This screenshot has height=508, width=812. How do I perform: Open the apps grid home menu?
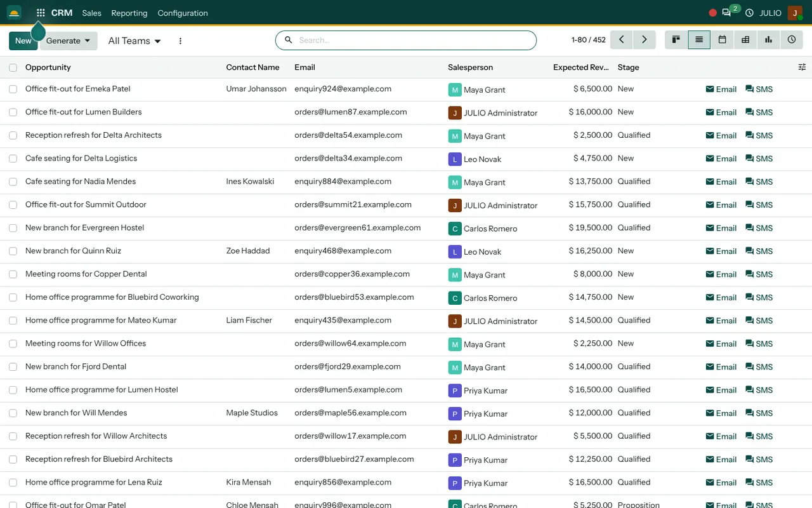[x=41, y=13]
